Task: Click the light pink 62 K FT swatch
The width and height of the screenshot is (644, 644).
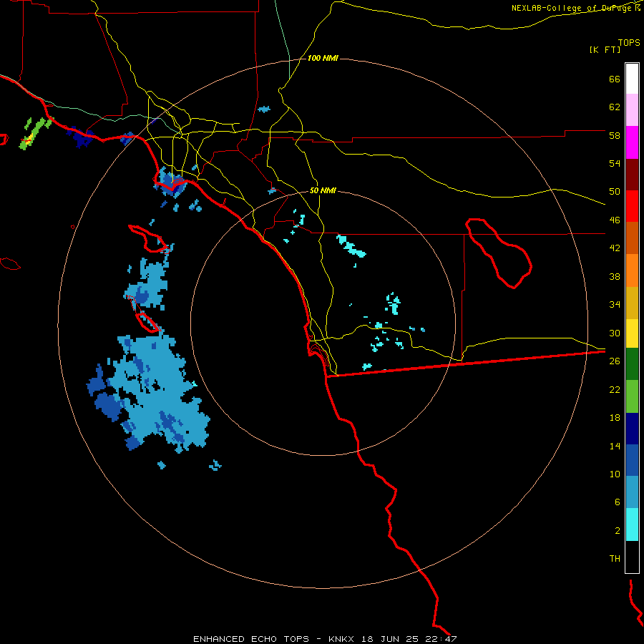Action: tap(632, 109)
